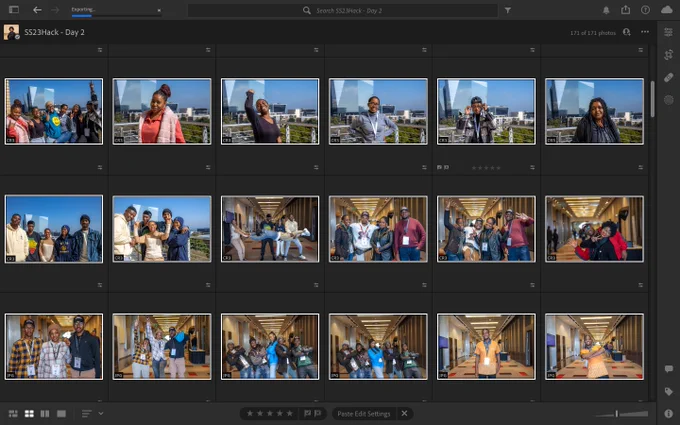Set one star rating in bottom toolbar
The height and width of the screenshot is (425, 680).
pyautogui.click(x=250, y=414)
